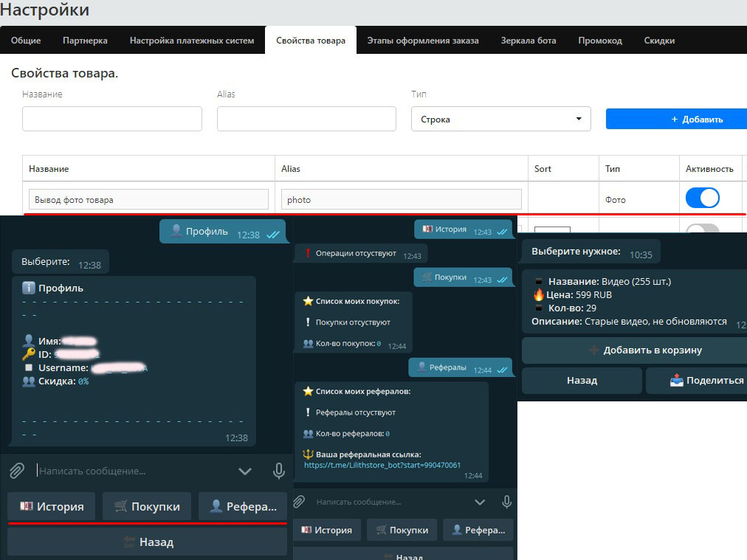The height and width of the screenshot is (560, 747).
Task: Click the paperclip icon in middle chat
Action: coord(299,502)
